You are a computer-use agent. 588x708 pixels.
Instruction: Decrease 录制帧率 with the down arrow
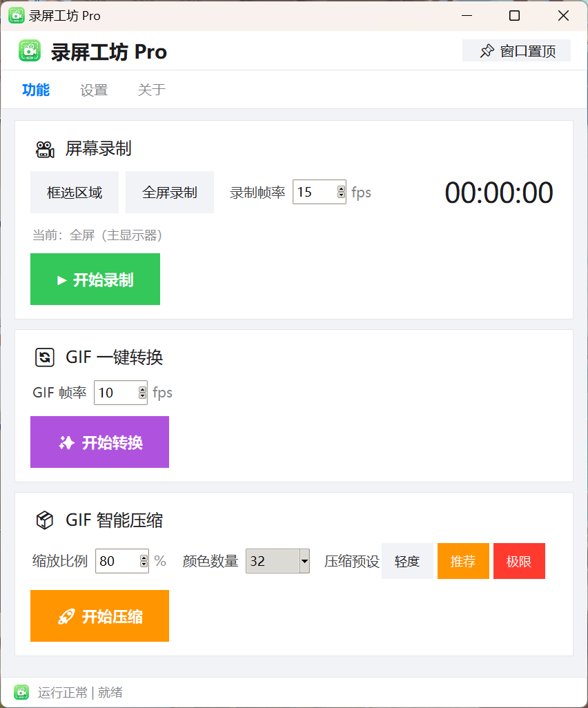tap(342, 195)
